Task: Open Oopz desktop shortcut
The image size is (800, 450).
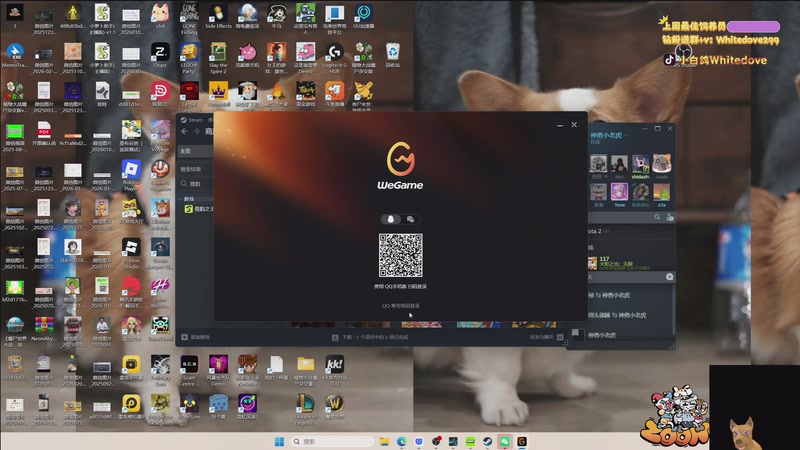Action: (x=160, y=56)
